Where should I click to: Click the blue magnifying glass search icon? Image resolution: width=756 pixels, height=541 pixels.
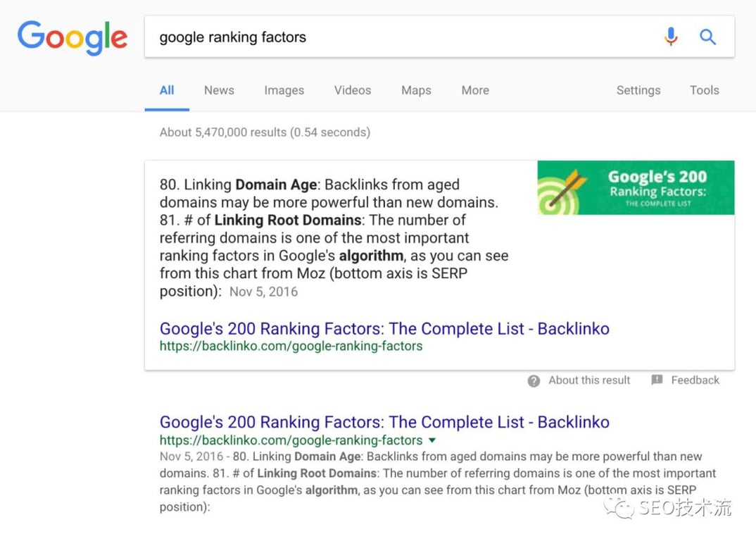point(707,37)
